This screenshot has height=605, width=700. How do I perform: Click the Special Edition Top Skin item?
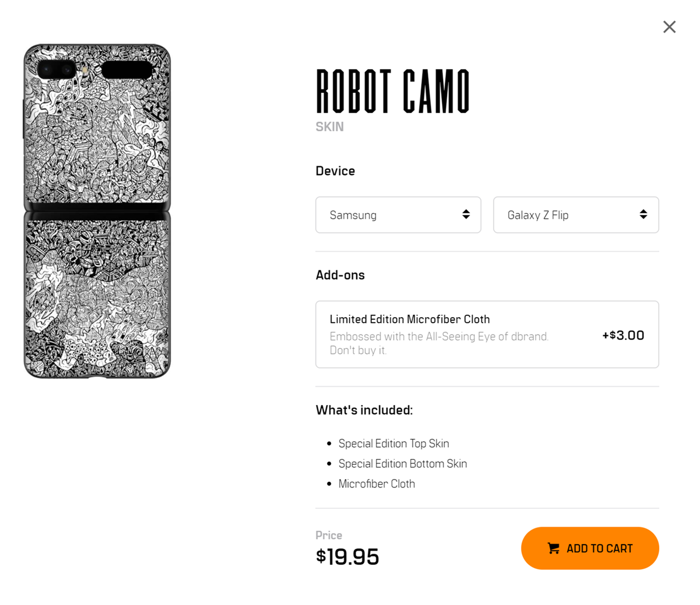point(393,443)
